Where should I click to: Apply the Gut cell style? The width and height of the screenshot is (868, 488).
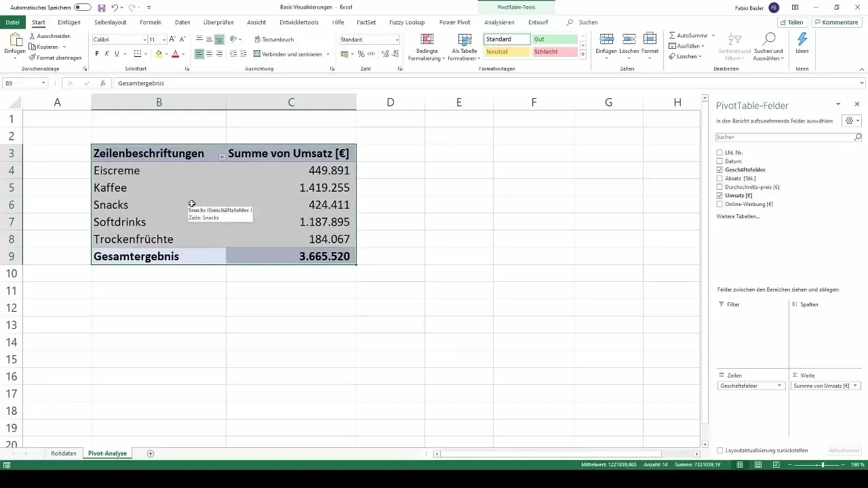tap(555, 39)
